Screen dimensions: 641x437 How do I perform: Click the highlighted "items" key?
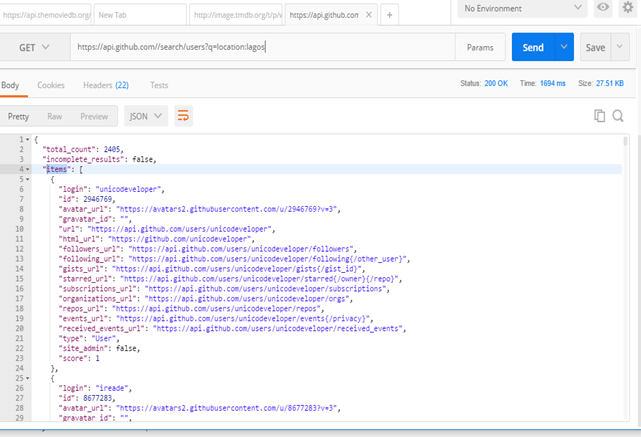click(56, 169)
